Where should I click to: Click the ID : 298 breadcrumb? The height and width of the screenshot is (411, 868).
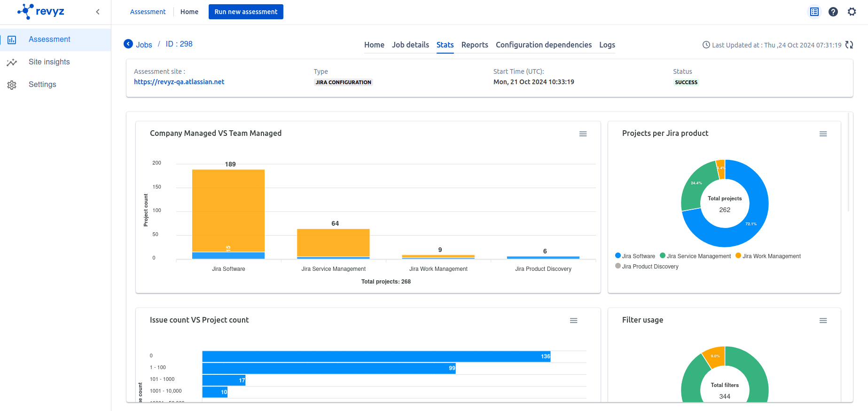pos(179,44)
